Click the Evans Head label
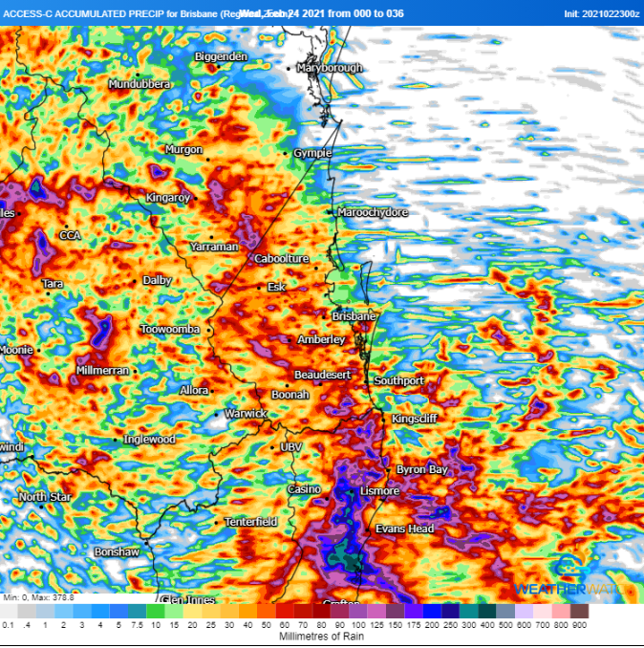The width and height of the screenshot is (644, 648). 404,529
